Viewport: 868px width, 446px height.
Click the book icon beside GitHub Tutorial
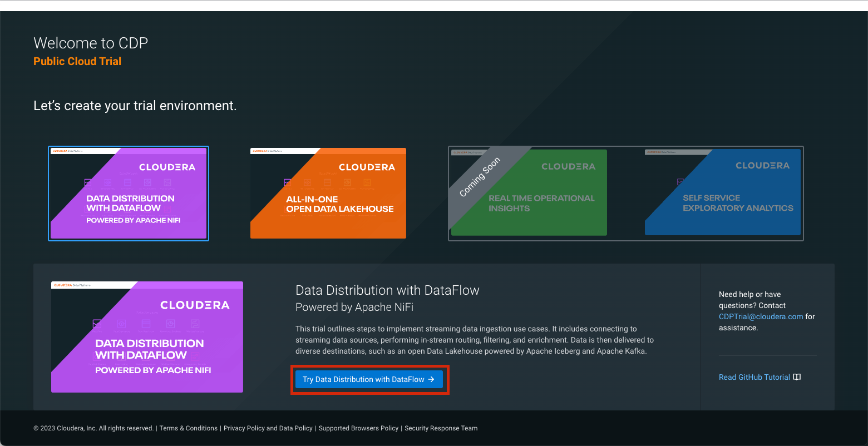tap(797, 377)
